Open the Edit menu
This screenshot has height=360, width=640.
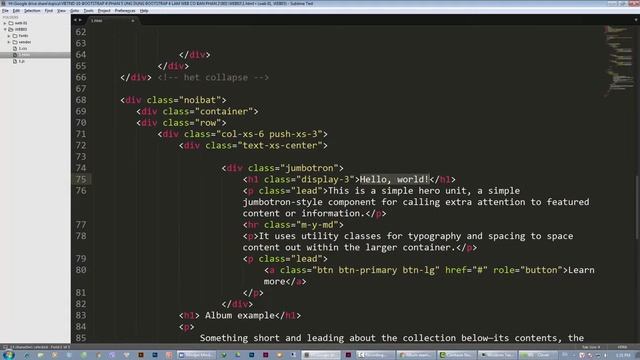pyautogui.click(x=16, y=11)
